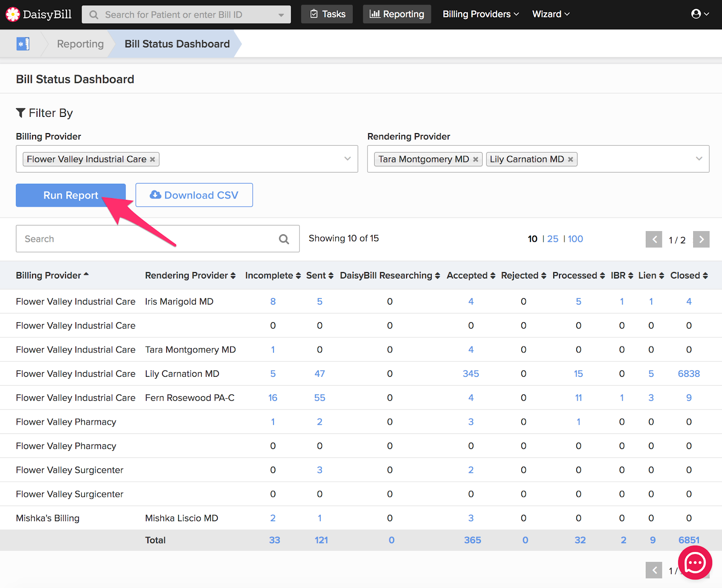Click the Bill Status Dashboard breadcrumb
The image size is (722, 588).
(177, 44)
